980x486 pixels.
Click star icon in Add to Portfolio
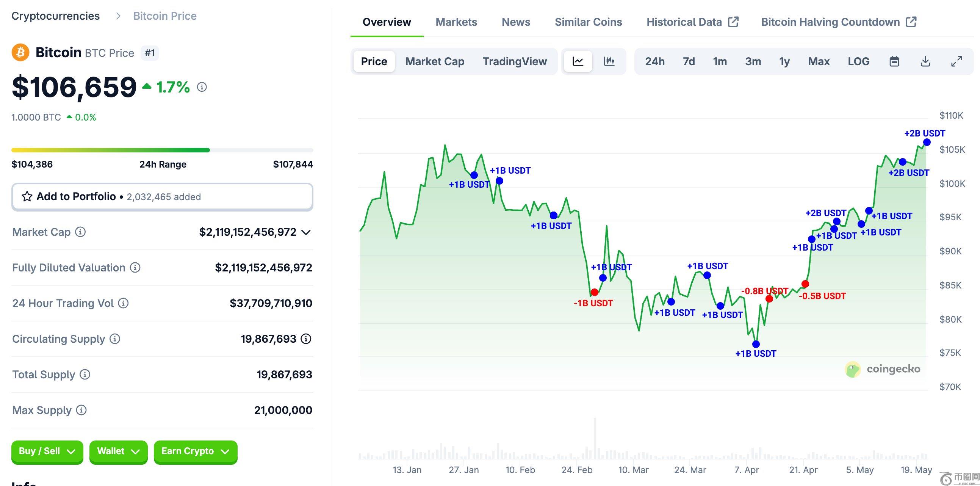click(x=27, y=196)
